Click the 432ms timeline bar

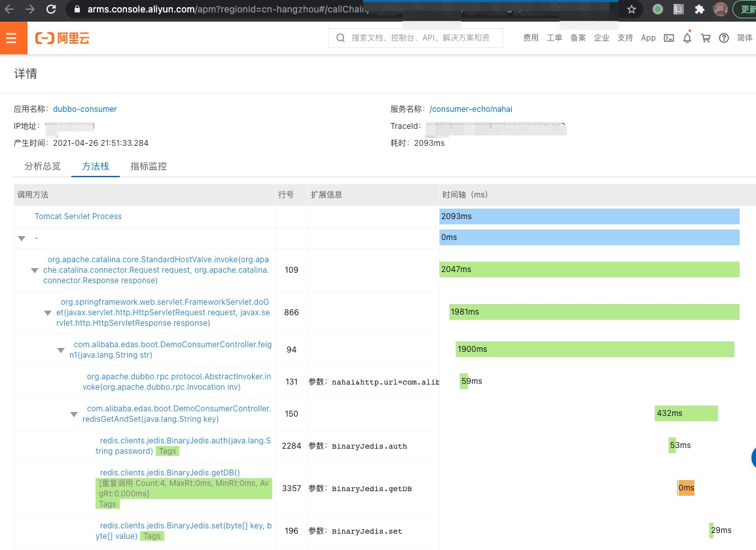[x=686, y=413]
